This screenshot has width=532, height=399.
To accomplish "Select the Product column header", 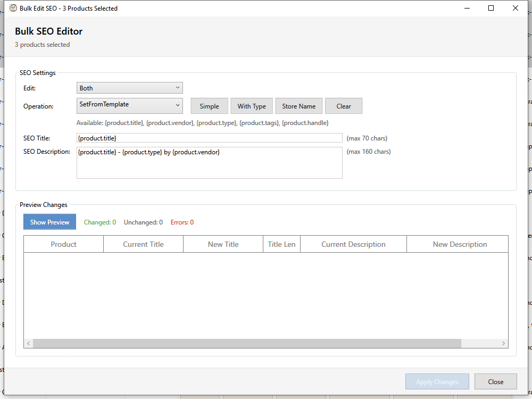I will (x=63, y=244).
